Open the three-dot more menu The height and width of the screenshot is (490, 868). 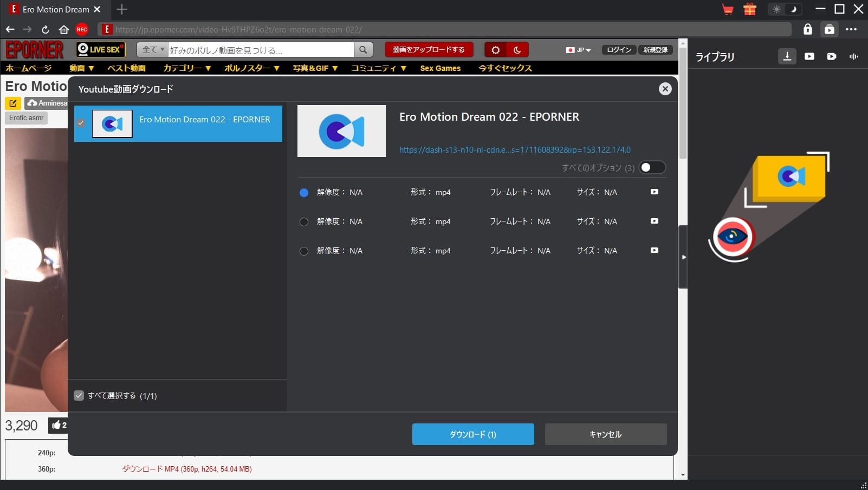(x=851, y=29)
